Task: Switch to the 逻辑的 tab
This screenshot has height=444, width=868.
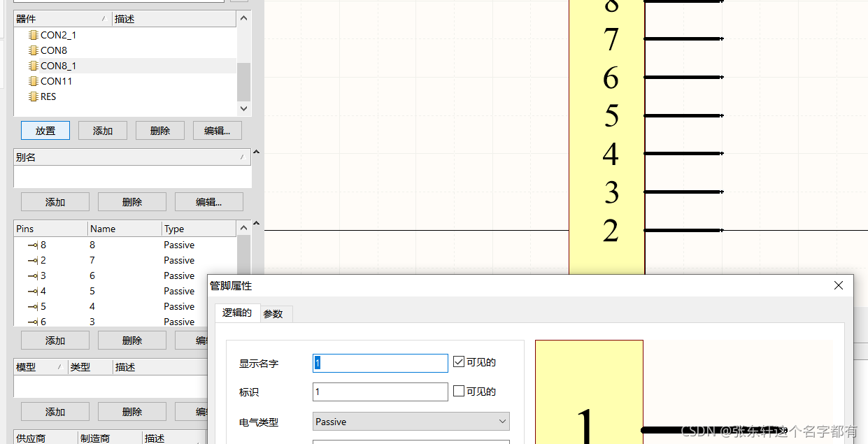Action: (x=237, y=313)
